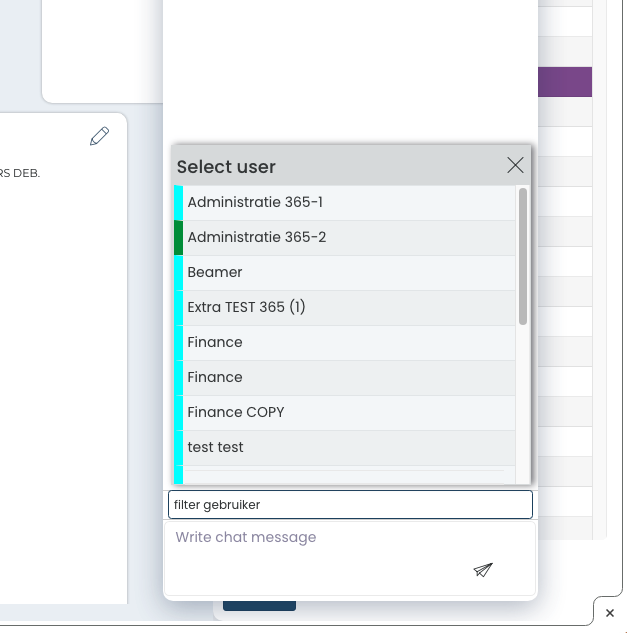627x633 pixels.
Task: Click the purple highlighted row on right
Action: 565,82
